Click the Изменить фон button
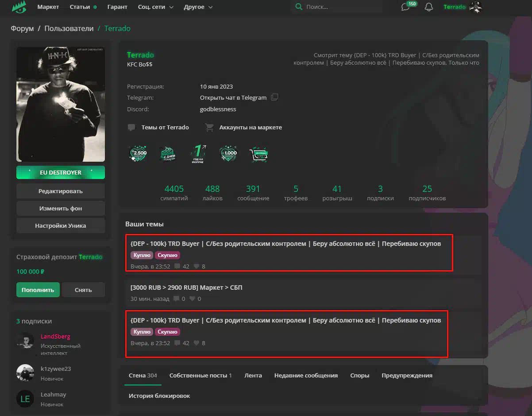The height and width of the screenshot is (416, 532). (x=61, y=208)
